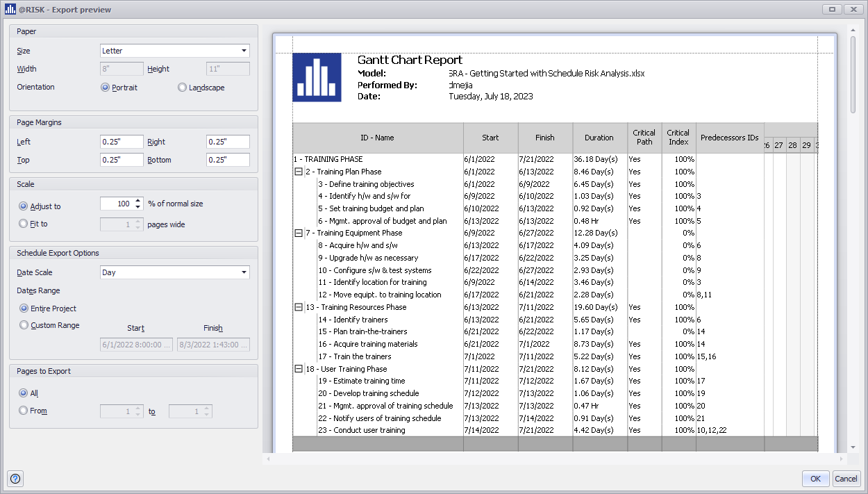Collapse the Training Resources Phase group
The image size is (868, 494).
pos(299,307)
